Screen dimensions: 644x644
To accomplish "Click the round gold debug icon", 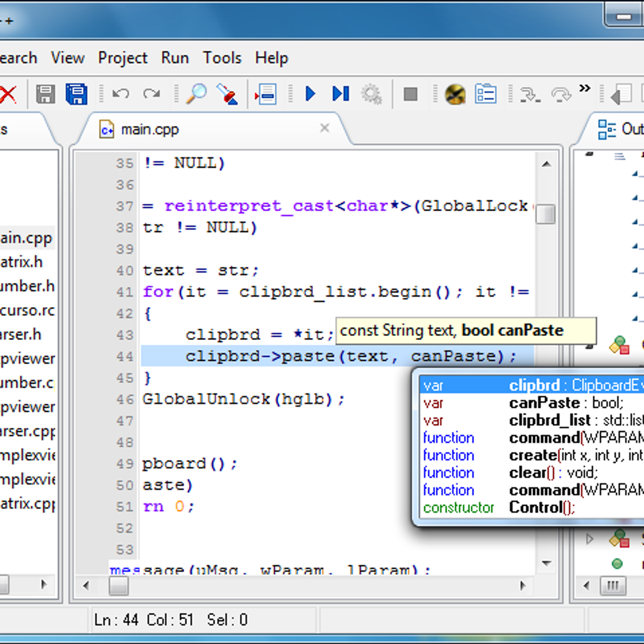I will click(455, 94).
